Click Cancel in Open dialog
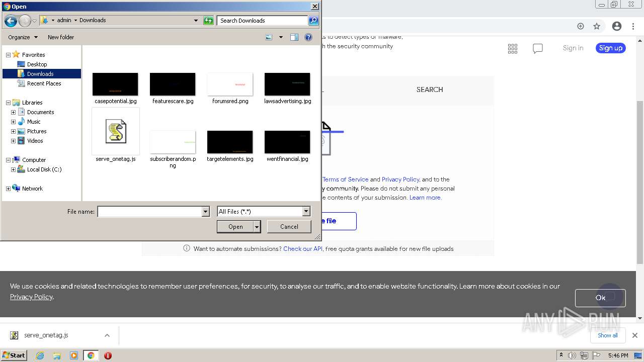The height and width of the screenshot is (362, 644). pos(289,227)
